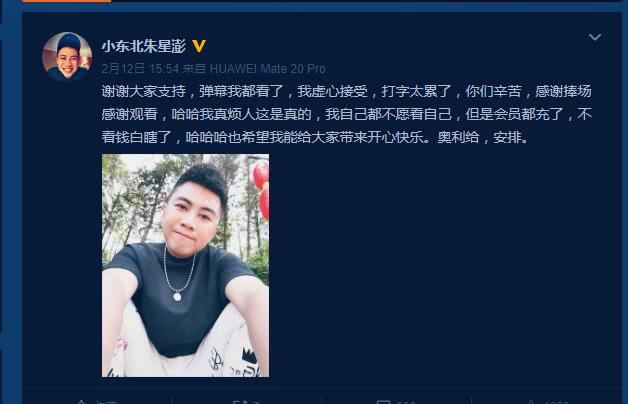This screenshot has width=628, height=404.
Task: Select the orange highlighted tab at top
Action: click(x=66, y=1)
